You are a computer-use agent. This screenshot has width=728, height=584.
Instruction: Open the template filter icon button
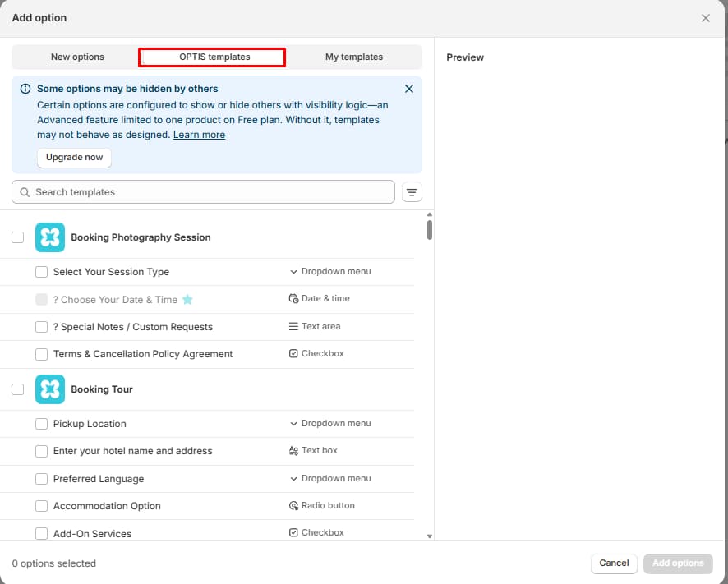coord(412,192)
